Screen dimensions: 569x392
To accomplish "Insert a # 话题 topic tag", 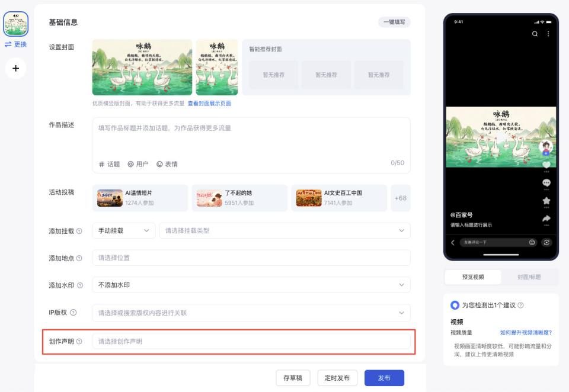I will (109, 164).
